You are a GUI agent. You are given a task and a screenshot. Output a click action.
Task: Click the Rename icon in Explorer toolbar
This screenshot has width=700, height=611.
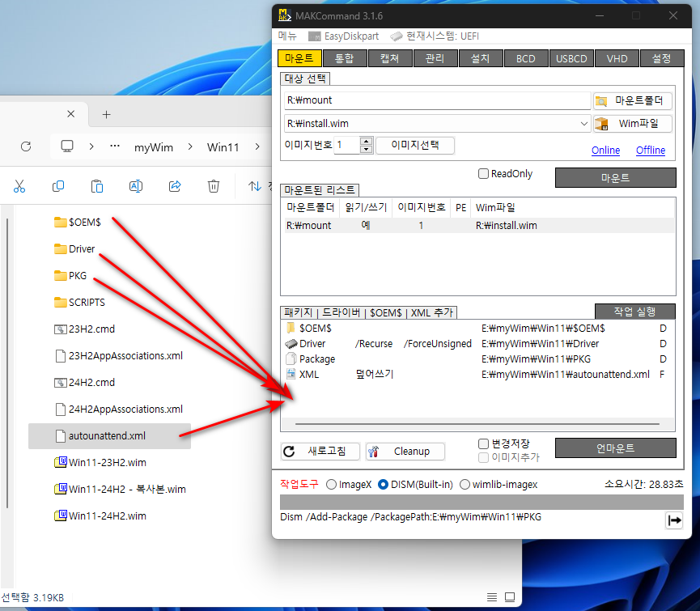coord(136,186)
